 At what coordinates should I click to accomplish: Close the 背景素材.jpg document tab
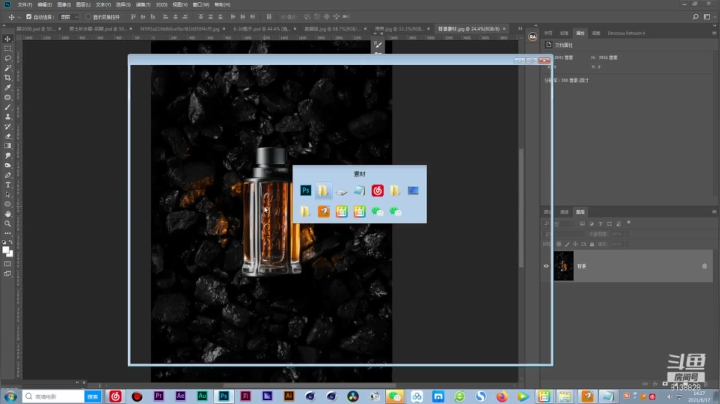(504, 28)
